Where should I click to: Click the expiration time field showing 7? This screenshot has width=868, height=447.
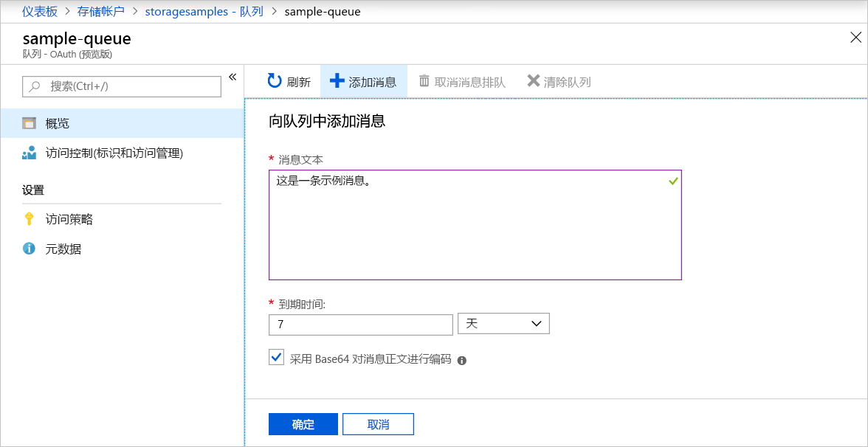click(x=360, y=325)
